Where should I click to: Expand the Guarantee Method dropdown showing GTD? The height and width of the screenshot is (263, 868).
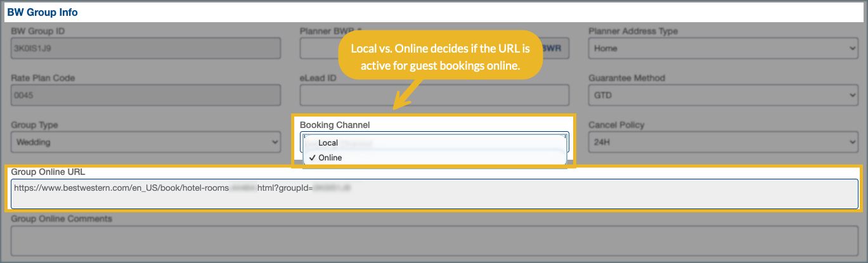722,95
